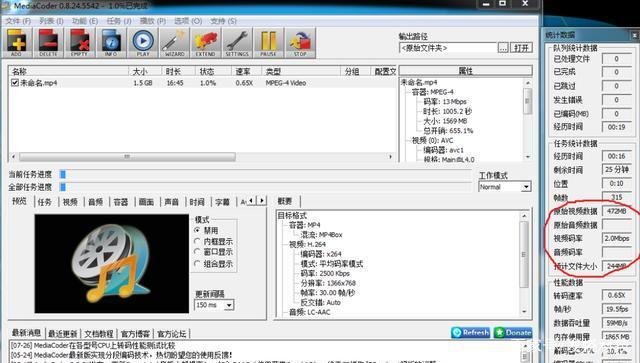Click the PAUSE toolbar icon
Viewport: 640px width, 363px height.
coord(268,43)
